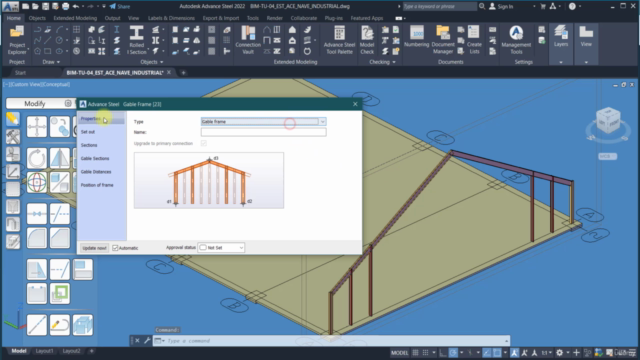Click the tool palette pencil icon in left sidebar
The height and width of the screenshot is (360, 640).
[x=13, y=119]
